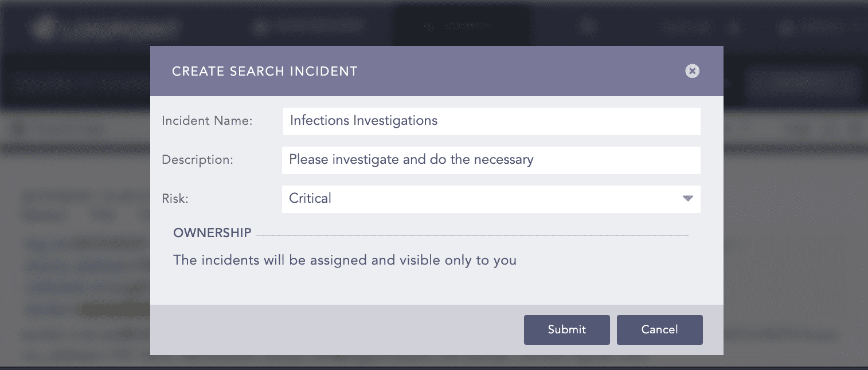
Task: Click the ownership visibility notice text
Action: click(345, 260)
